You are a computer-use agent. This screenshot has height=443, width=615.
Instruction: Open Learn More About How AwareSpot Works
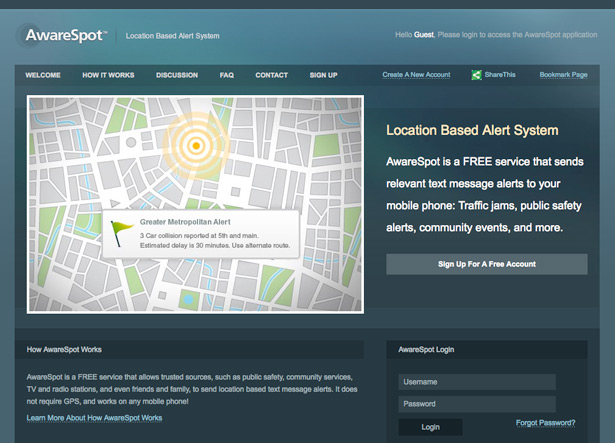[x=94, y=418]
